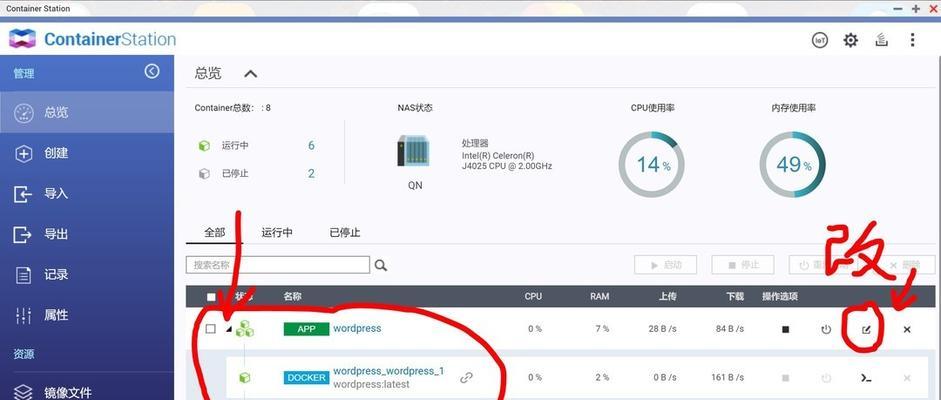
Task: Click the QN NAS device icon
Action: pyautogui.click(x=414, y=151)
